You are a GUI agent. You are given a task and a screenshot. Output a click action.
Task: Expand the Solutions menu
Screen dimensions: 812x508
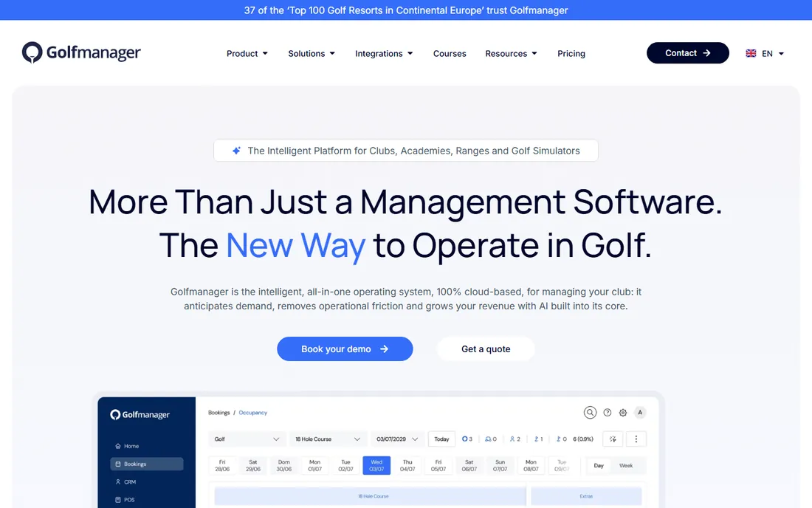[312, 53]
